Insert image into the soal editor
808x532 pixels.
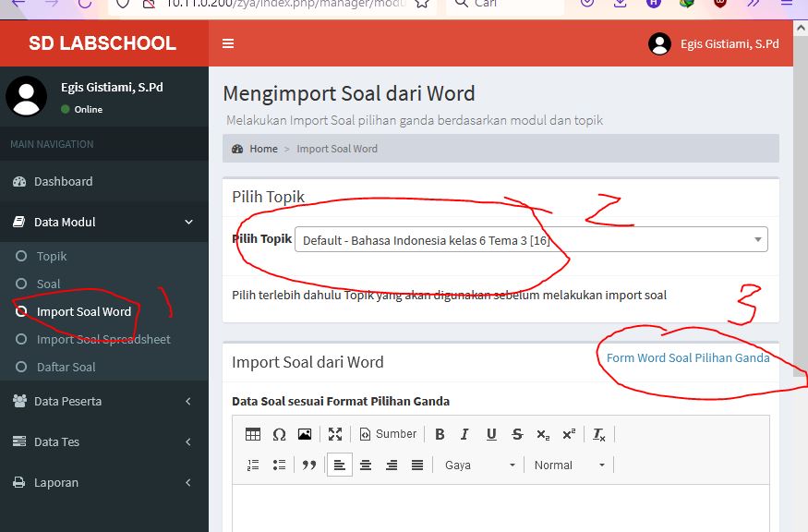coord(305,434)
